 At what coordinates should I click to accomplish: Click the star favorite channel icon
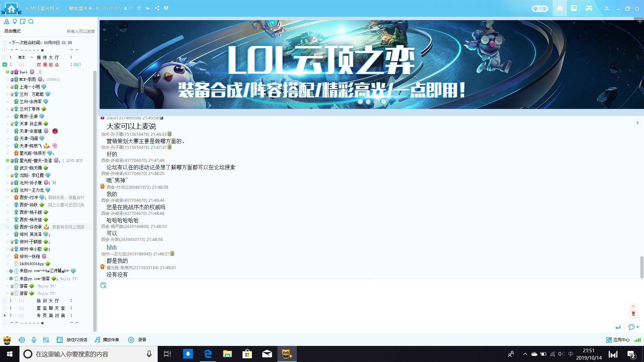139,8
